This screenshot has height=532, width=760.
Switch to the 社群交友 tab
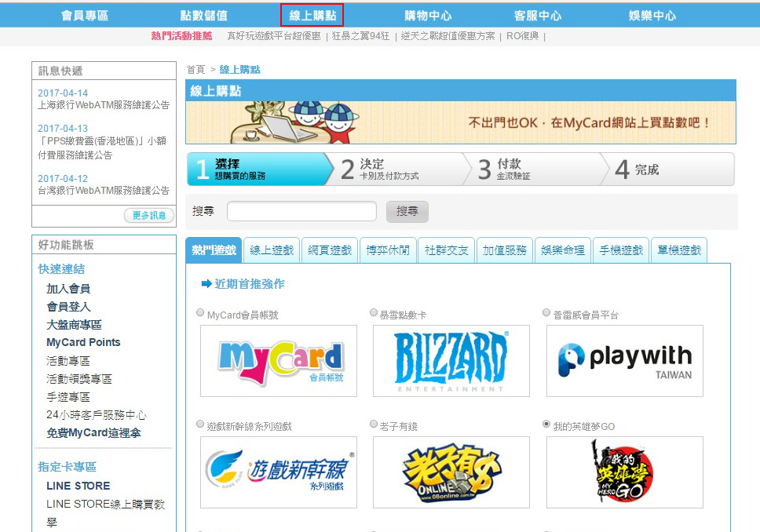click(446, 250)
